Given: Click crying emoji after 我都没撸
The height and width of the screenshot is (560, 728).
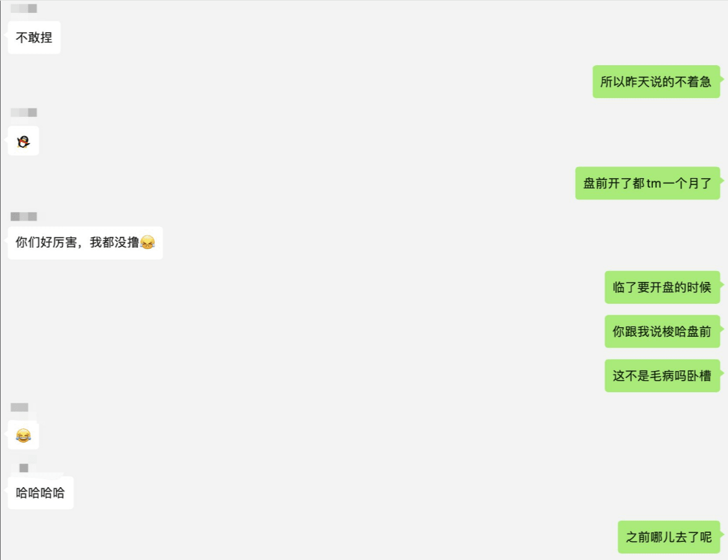Looking at the screenshot, I should (147, 242).
